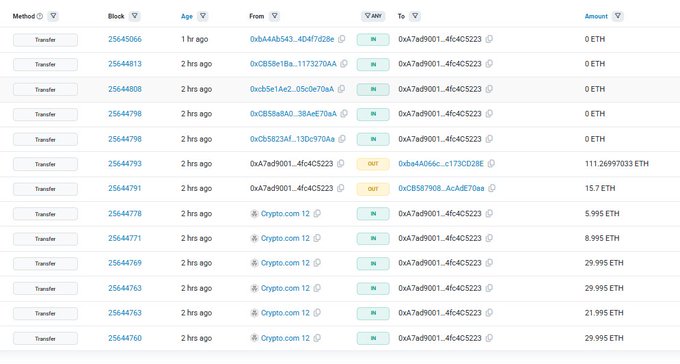Switch Age header display format

[x=187, y=16]
